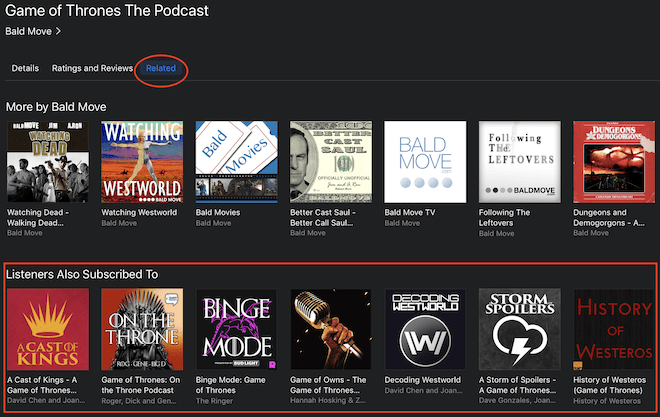660x417 pixels.
Task: Open A Cast of Kings artwork
Action: (48, 329)
